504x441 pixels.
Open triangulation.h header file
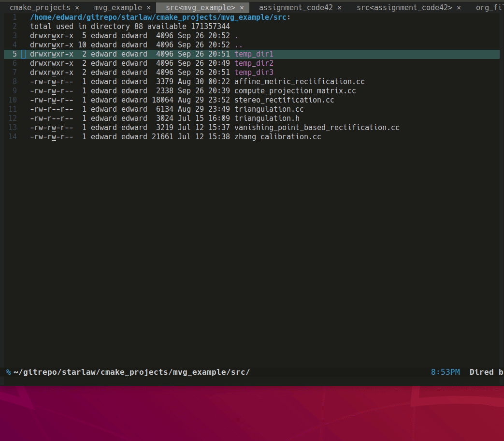(x=267, y=118)
